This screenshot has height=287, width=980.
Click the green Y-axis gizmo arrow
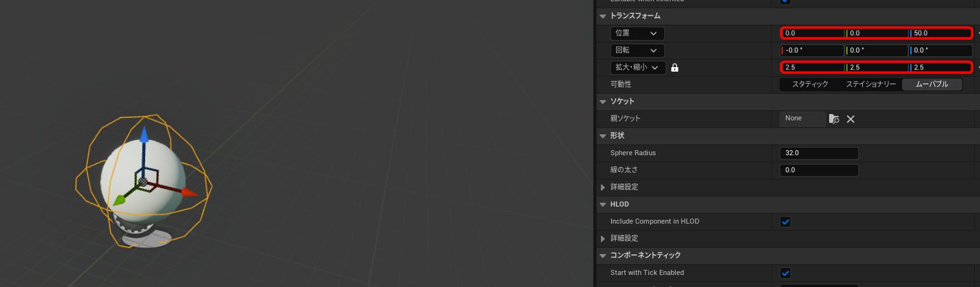[119, 201]
